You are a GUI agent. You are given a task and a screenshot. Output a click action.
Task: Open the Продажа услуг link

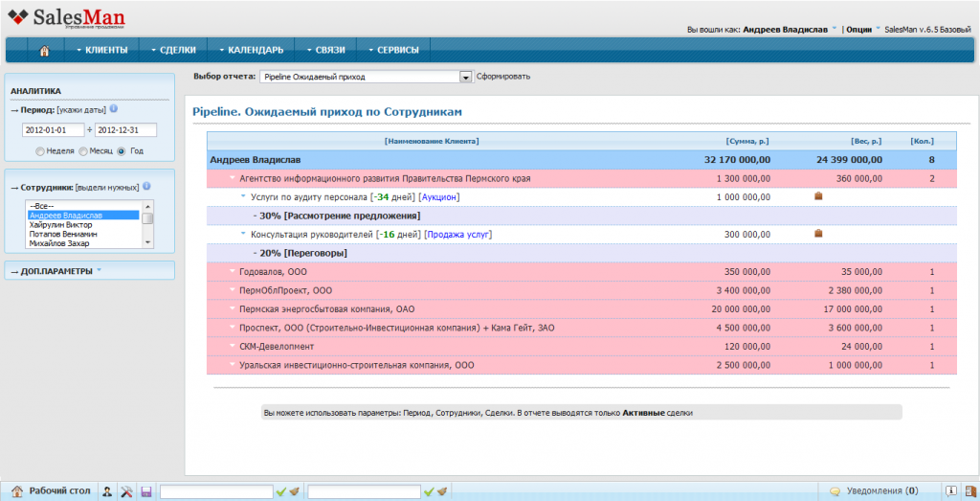[x=457, y=235]
